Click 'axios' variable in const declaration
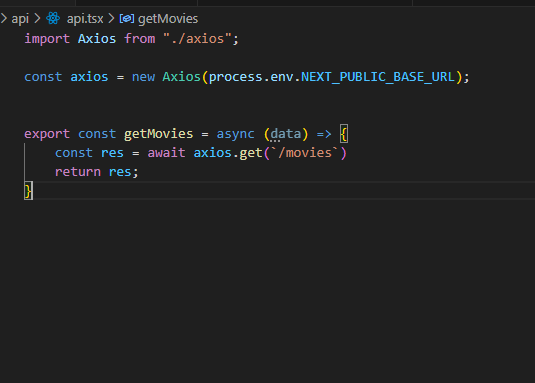This screenshot has height=383, width=535. [x=89, y=77]
